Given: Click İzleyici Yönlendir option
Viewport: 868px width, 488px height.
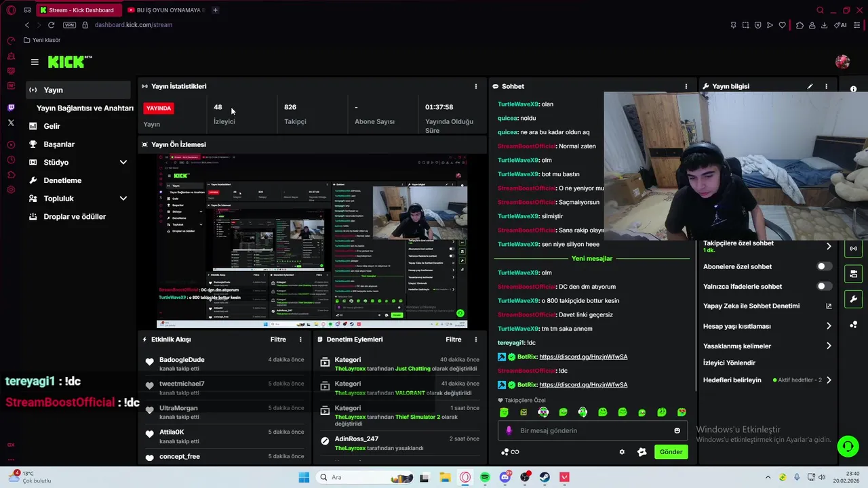Looking at the screenshot, I should point(729,363).
